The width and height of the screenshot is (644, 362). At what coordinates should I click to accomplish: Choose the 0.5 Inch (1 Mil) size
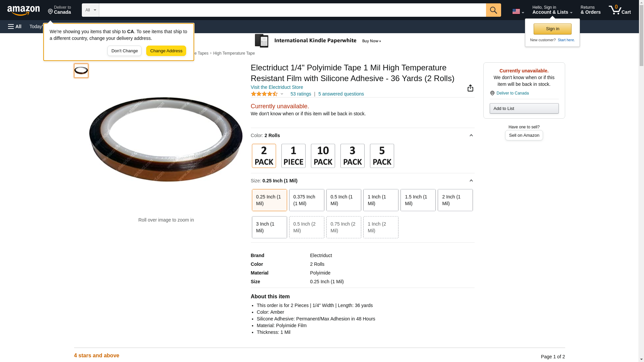pyautogui.click(x=343, y=200)
